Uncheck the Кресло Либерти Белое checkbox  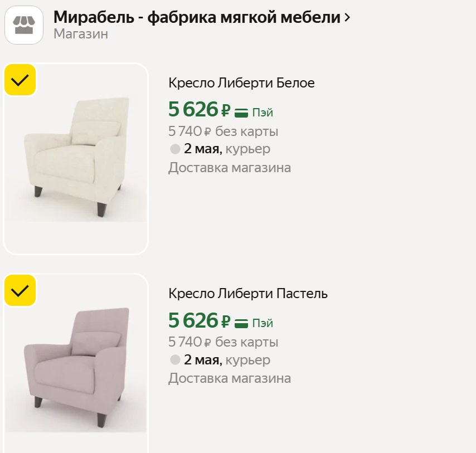20,80
